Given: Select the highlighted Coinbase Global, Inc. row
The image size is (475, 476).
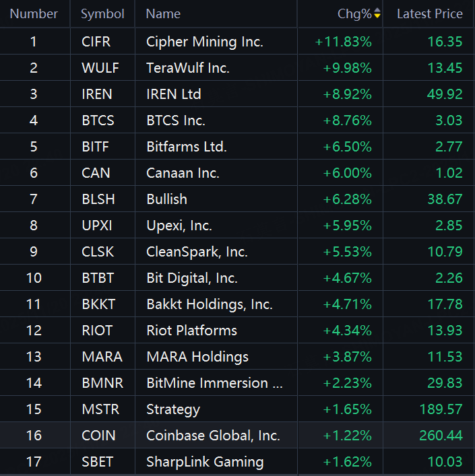Looking at the screenshot, I should 213,436.
